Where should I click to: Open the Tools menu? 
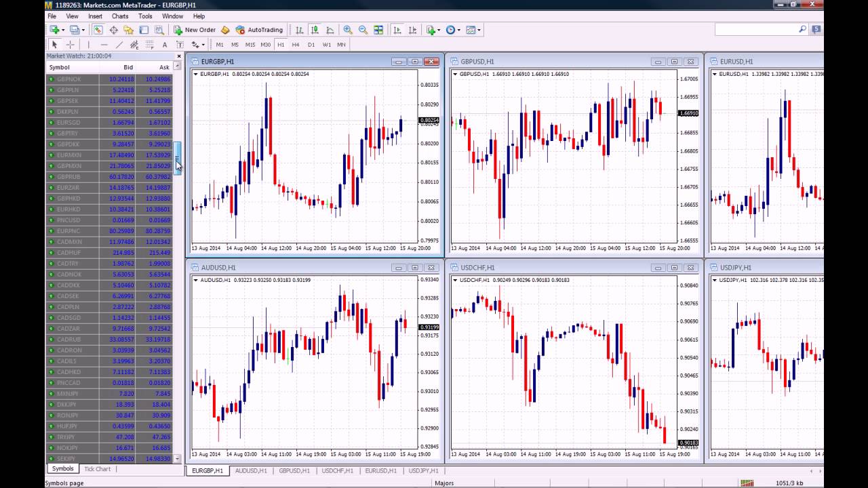coord(145,16)
